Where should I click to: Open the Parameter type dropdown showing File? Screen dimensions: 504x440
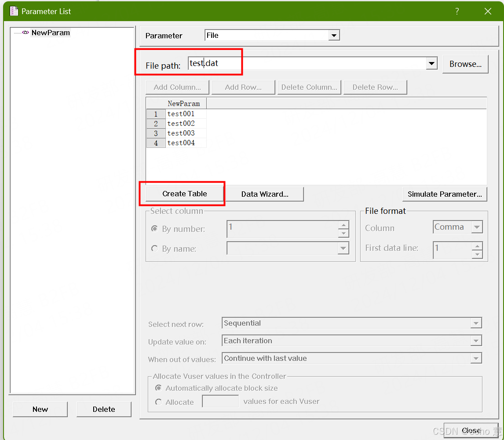(x=272, y=35)
